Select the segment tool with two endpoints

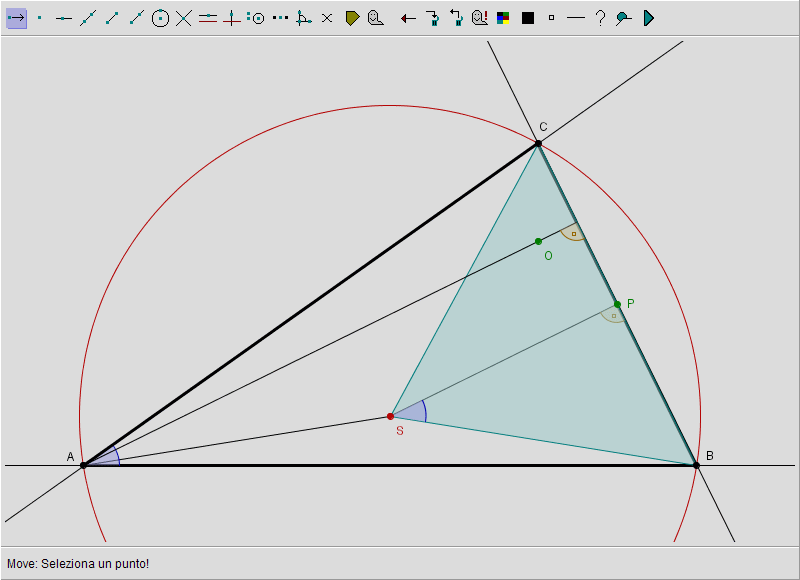tap(112, 18)
